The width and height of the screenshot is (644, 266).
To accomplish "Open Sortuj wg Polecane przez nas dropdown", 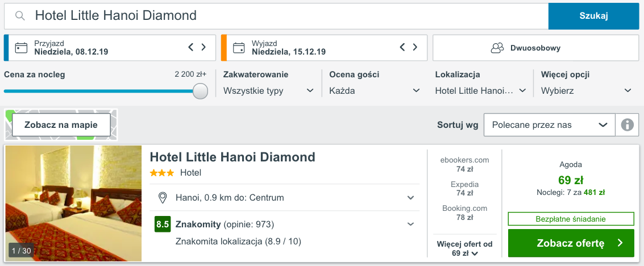I will pos(550,125).
